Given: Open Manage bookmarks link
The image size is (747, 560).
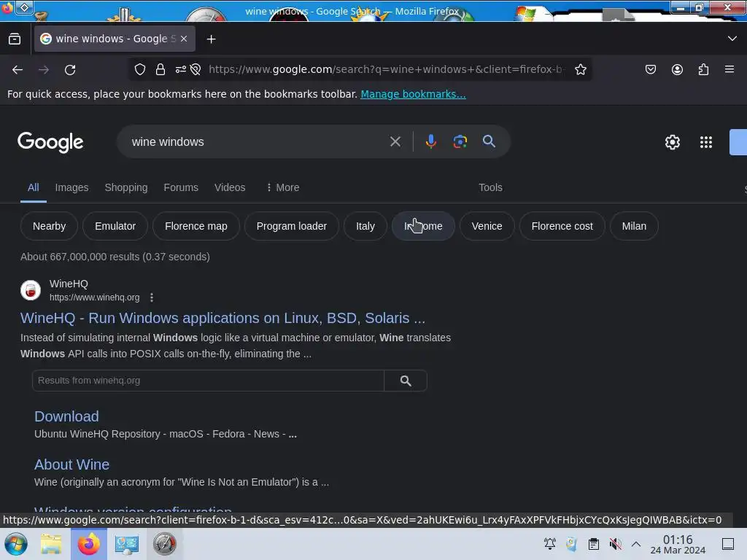Looking at the screenshot, I should point(413,94).
